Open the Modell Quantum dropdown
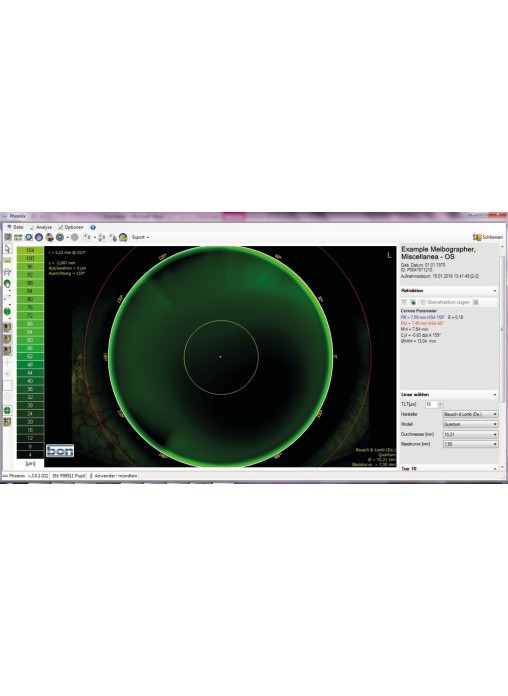Screen dimensions: 508x696 (470, 424)
